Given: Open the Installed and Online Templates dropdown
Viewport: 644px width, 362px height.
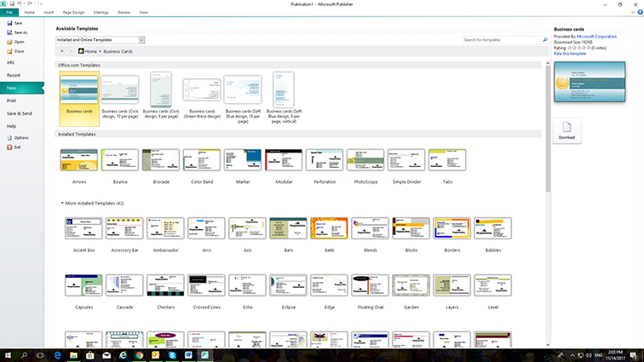Looking at the screenshot, I should click(x=141, y=40).
